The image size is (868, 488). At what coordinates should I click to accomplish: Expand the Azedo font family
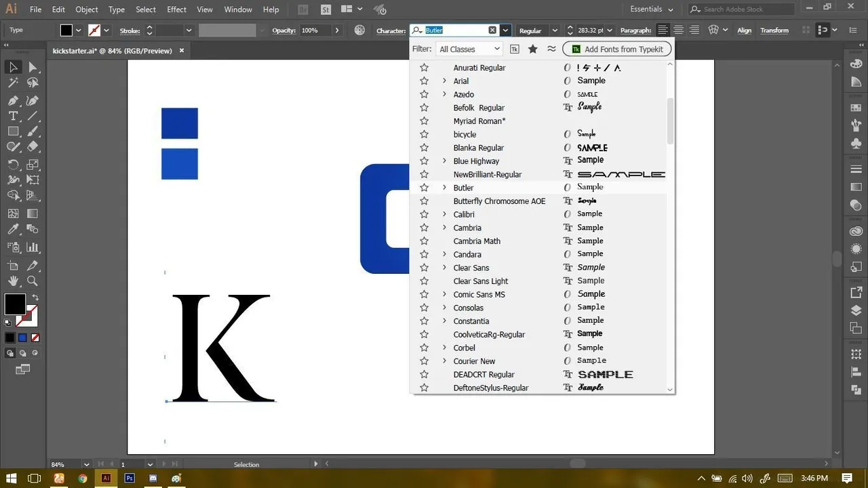(445, 94)
